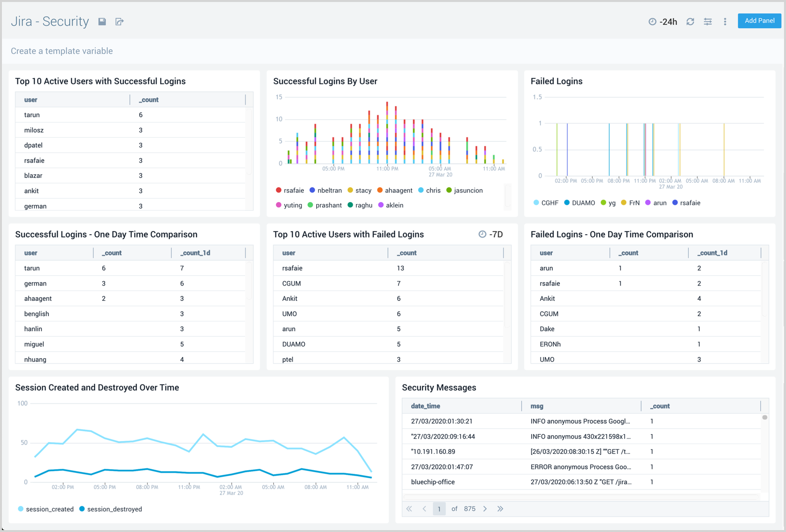Click Create a template variable

point(62,51)
